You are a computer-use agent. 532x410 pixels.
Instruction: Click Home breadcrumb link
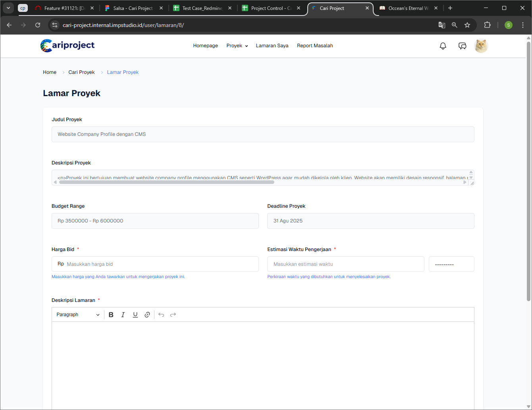pos(50,72)
